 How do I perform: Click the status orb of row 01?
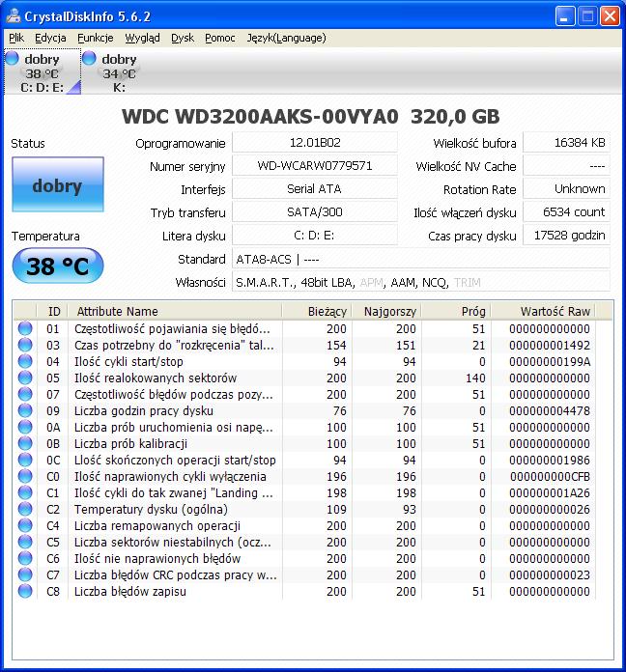pyautogui.click(x=25, y=328)
